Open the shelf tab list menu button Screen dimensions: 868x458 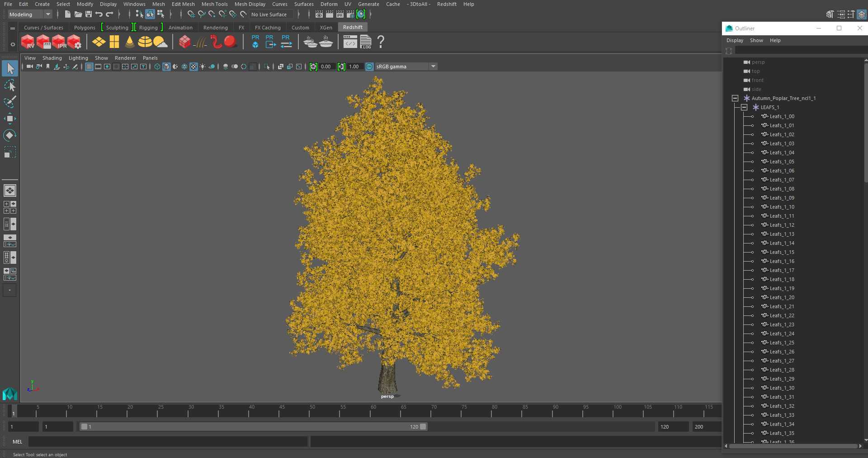(x=13, y=28)
